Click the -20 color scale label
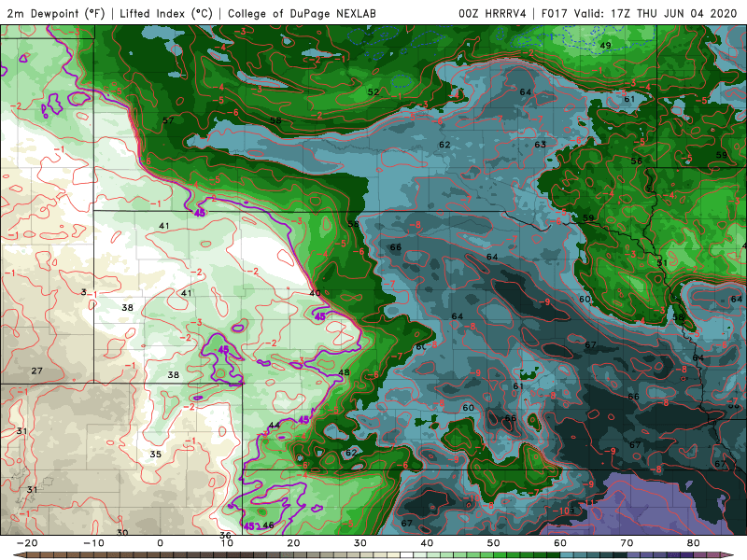 click(27, 543)
